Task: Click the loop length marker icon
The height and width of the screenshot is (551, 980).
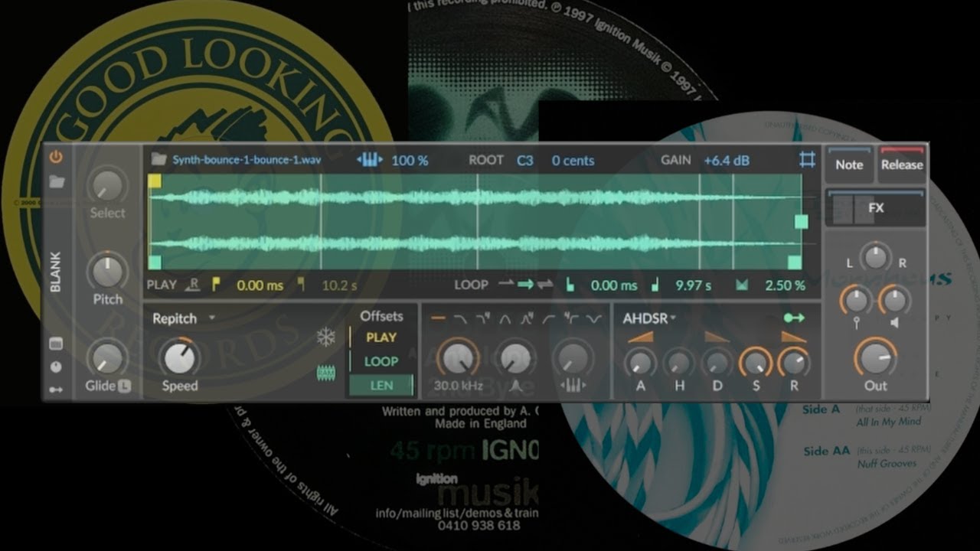Action: (655, 285)
